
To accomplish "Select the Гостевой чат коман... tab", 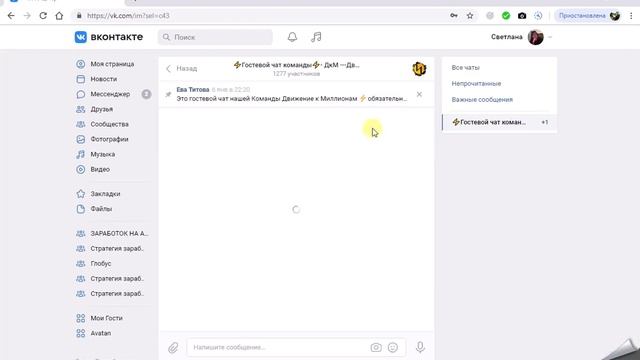I will coord(500,122).
